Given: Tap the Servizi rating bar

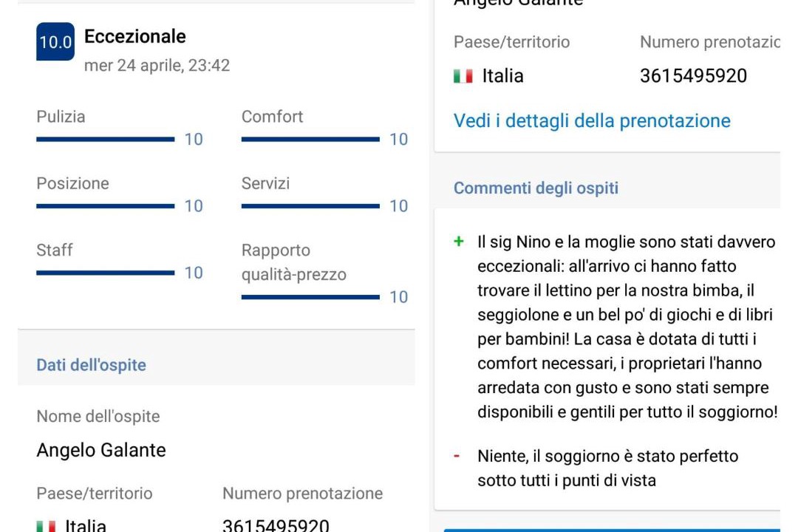Looking at the screenshot, I should (310, 205).
